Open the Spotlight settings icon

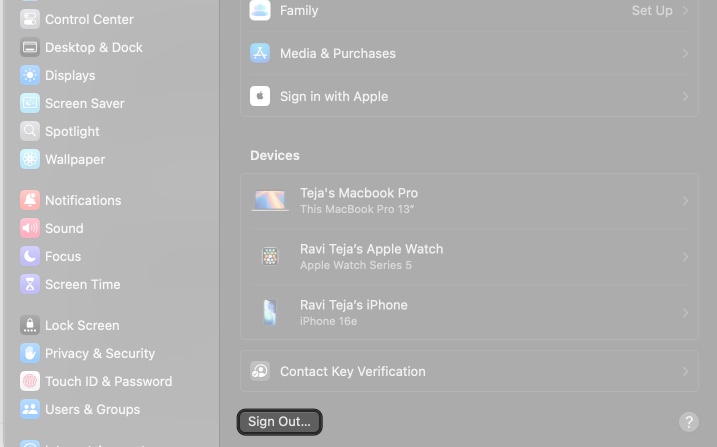(x=30, y=131)
